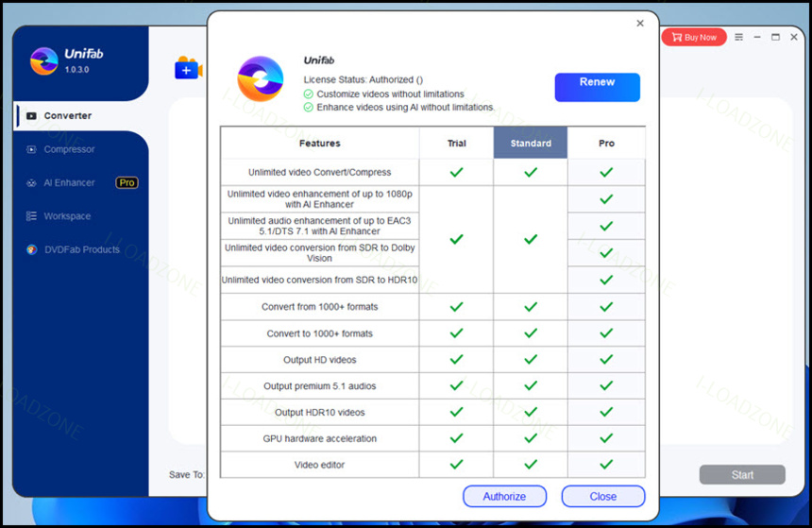Click Standard checkmark for Convert to 1000+ formats
Screen dimensions: 812x528
[531, 332]
